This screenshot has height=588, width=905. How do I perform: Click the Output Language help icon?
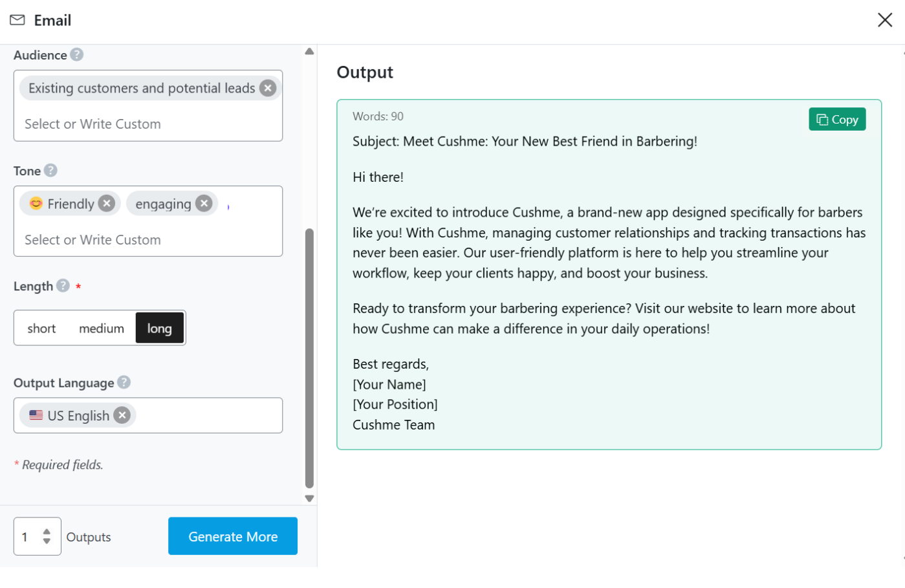point(124,383)
